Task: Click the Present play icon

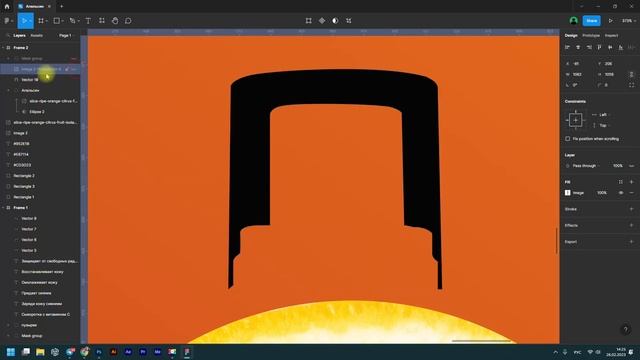Action: (611, 21)
